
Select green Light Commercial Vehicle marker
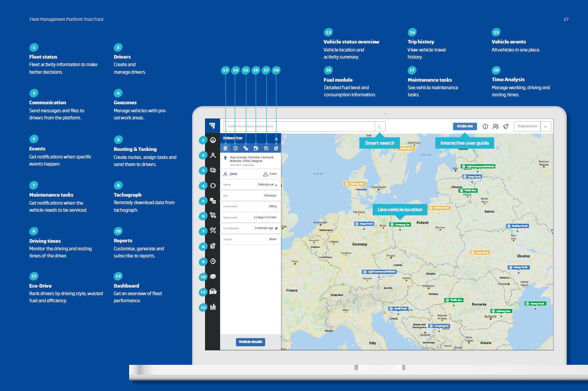[x=478, y=166]
